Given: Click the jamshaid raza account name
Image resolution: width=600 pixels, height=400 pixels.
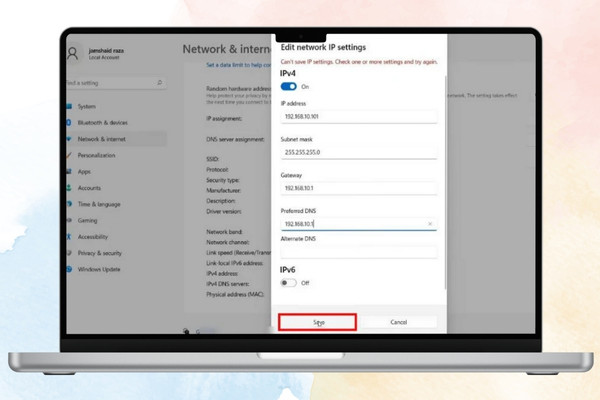Looking at the screenshot, I should pos(106,51).
